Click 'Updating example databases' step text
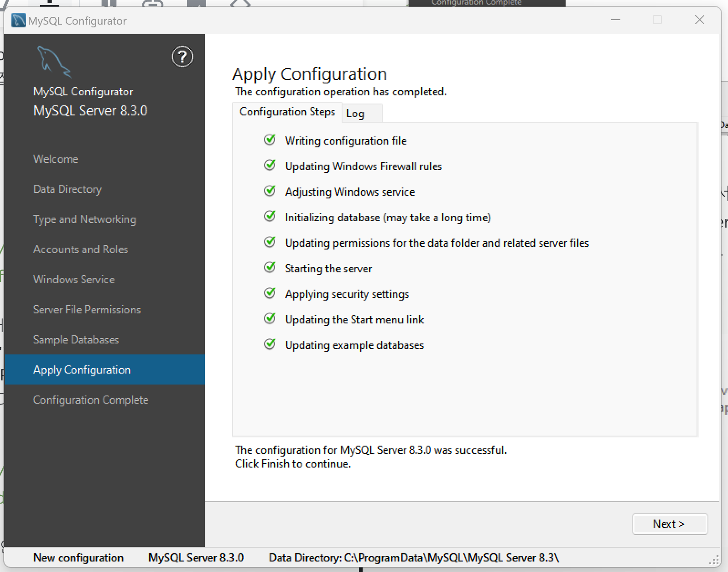 tap(354, 345)
